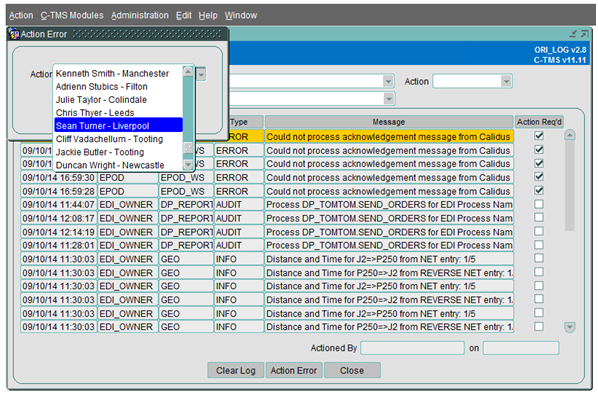Open the second wide filter dropdown arrow

coord(389,99)
